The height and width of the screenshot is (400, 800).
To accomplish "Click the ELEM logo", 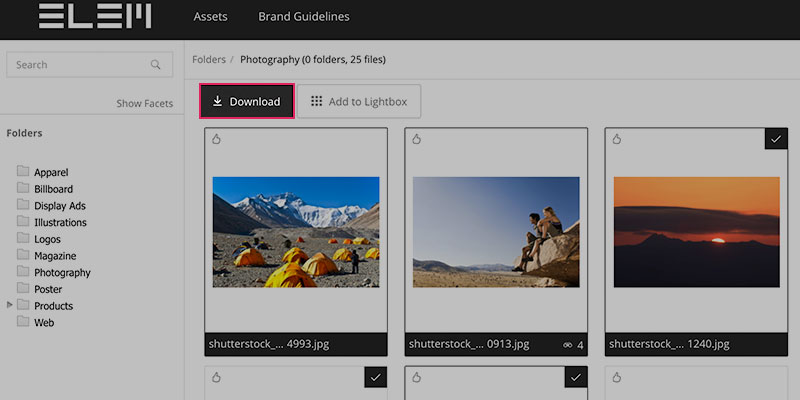I will click(95, 16).
